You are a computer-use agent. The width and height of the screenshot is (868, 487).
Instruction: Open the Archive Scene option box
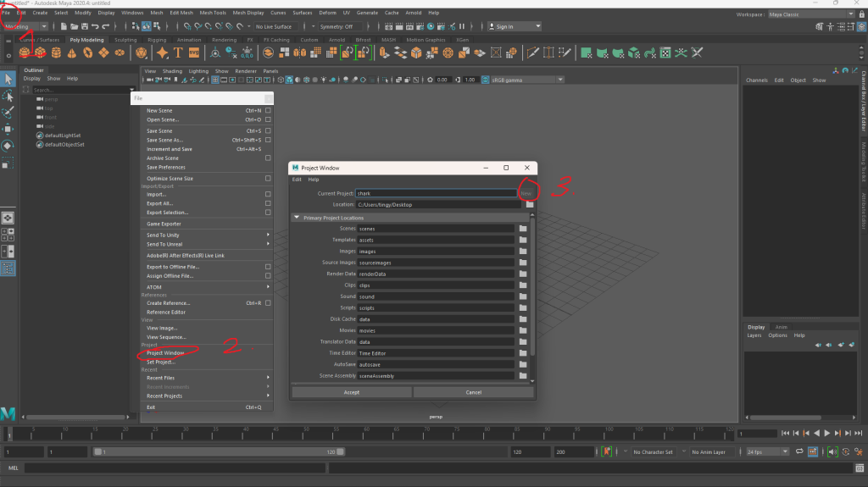268,158
